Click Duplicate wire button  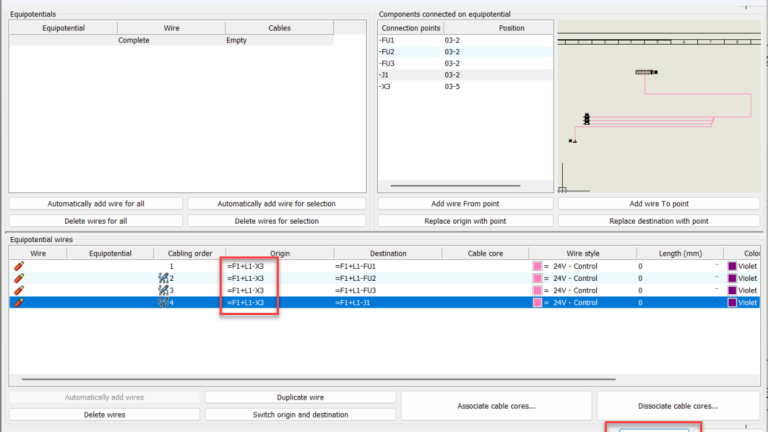pos(300,397)
